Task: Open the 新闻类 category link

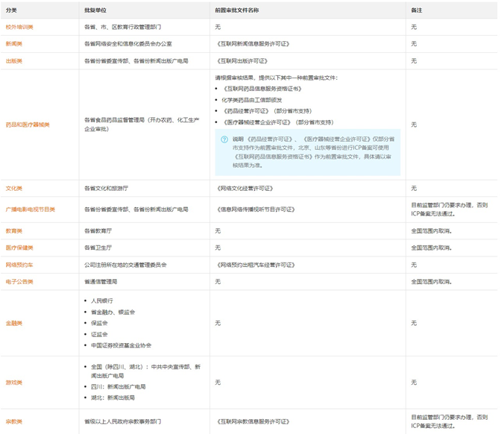Action: tap(14, 44)
